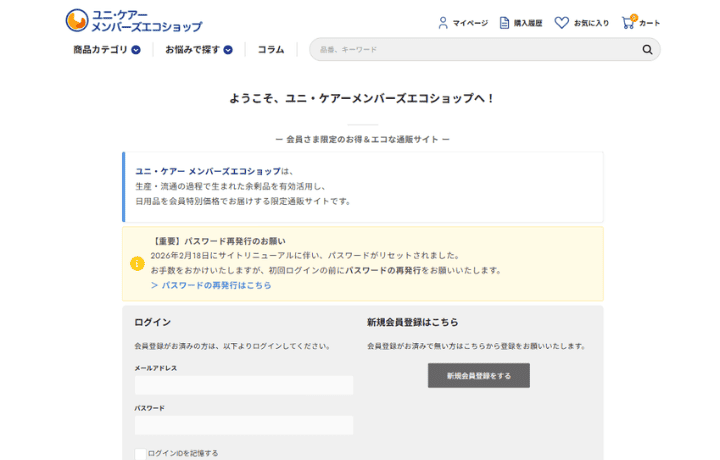Open the カート shopping cart icon
Viewport: 720px width, 460px height.
click(628, 23)
